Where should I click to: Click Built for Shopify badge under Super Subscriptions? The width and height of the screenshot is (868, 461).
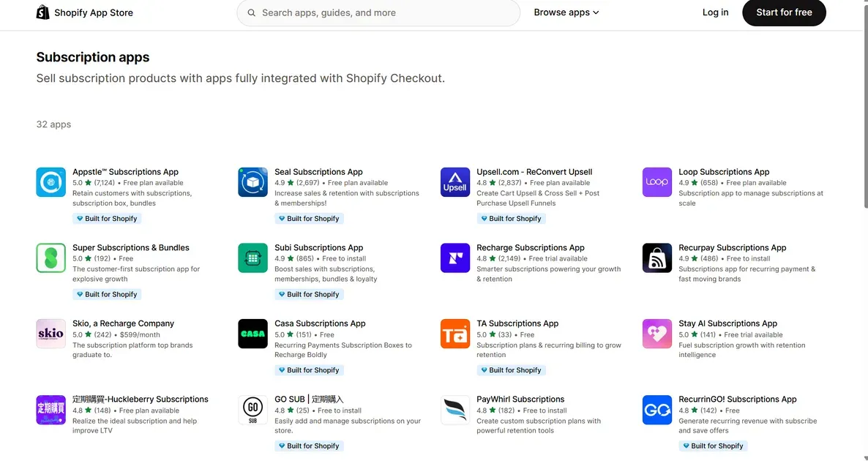(x=107, y=294)
